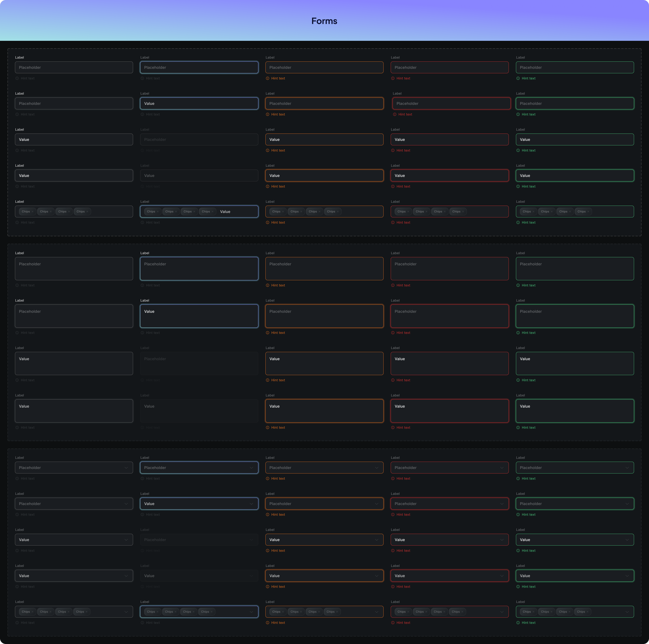Screen dimensions: 649x644
Task: Click info icon under blue-focused Value textarea
Action: pos(142,333)
